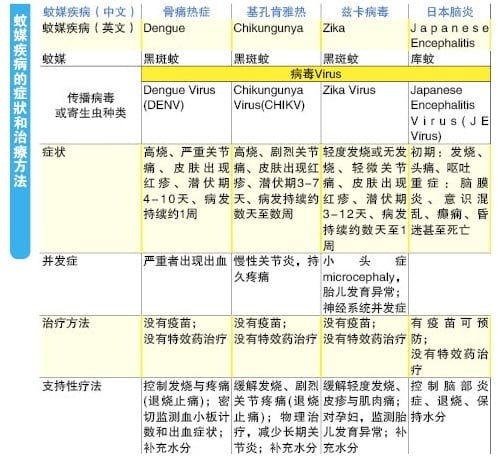Screen dimensions: 498x465
Task: Click the blue vertical title sidebar
Action: [20, 131]
